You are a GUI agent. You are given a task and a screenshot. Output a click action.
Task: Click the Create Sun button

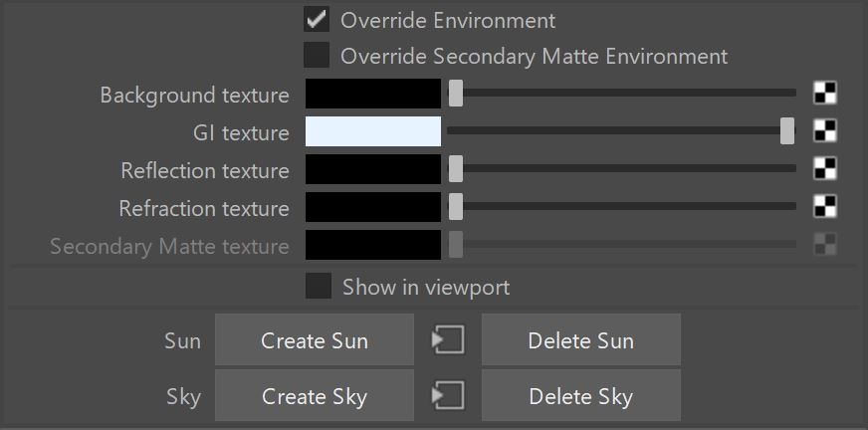315,339
